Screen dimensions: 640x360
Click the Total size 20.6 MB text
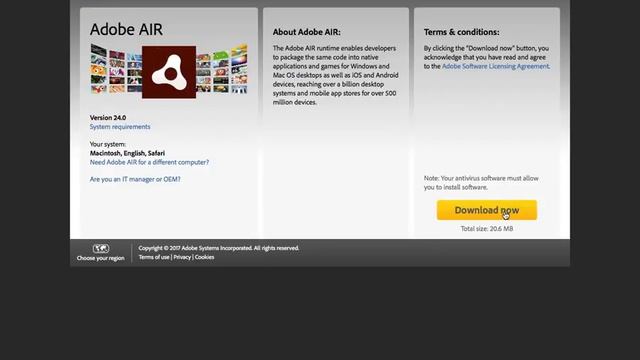click(x=487, y=229)
